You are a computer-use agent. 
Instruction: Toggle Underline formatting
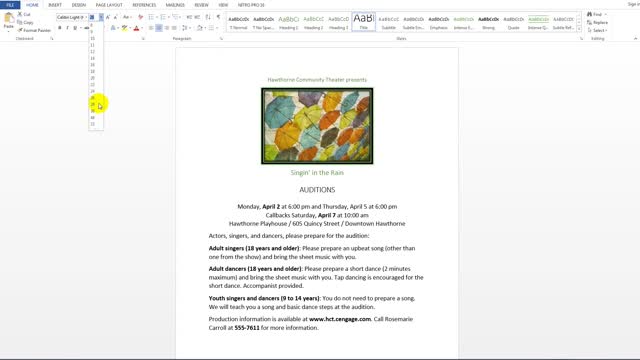coord(75,28)
